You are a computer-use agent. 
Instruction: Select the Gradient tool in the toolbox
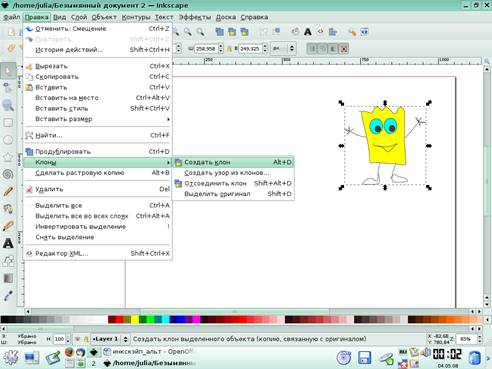click(x=8, y=278)
